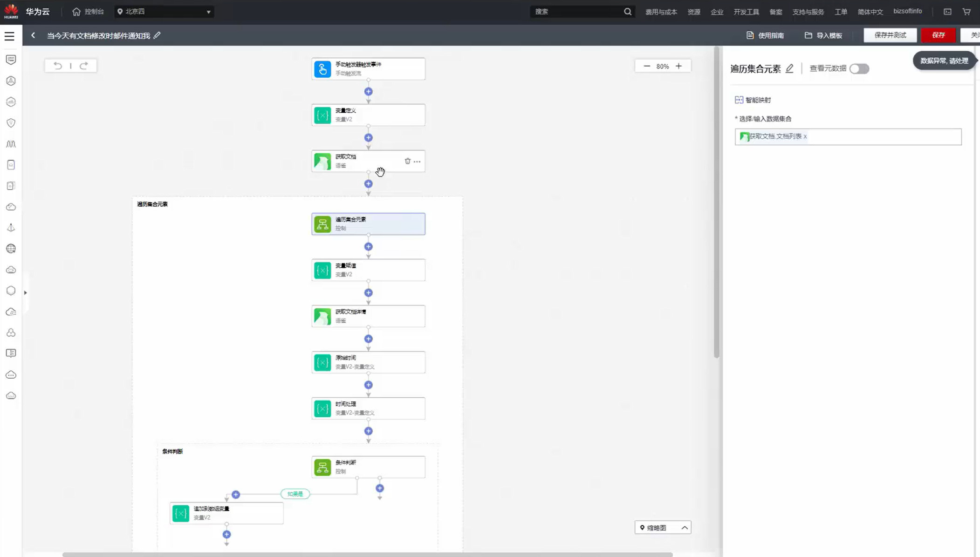The width and height of the screenshot is (980, 557).
Task: Toggle the 查看元数据 switch
Action: pyautogui.click(x=858, y=69)
